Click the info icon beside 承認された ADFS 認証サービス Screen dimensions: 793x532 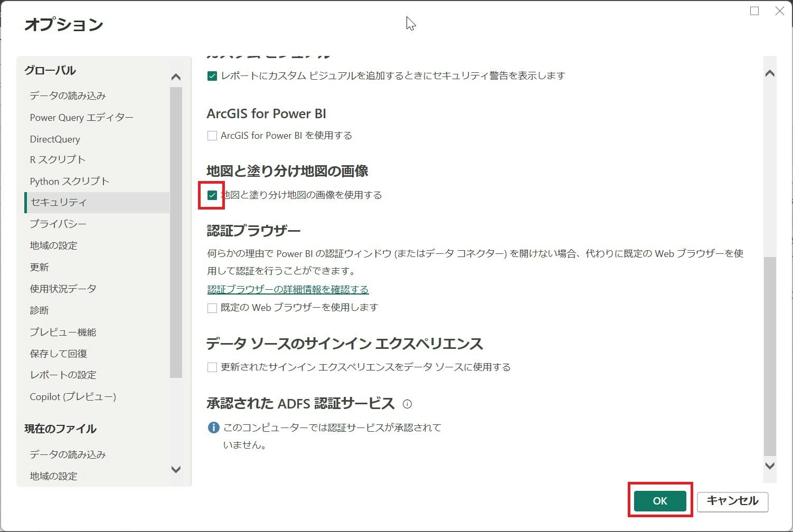tap(407, 404)
